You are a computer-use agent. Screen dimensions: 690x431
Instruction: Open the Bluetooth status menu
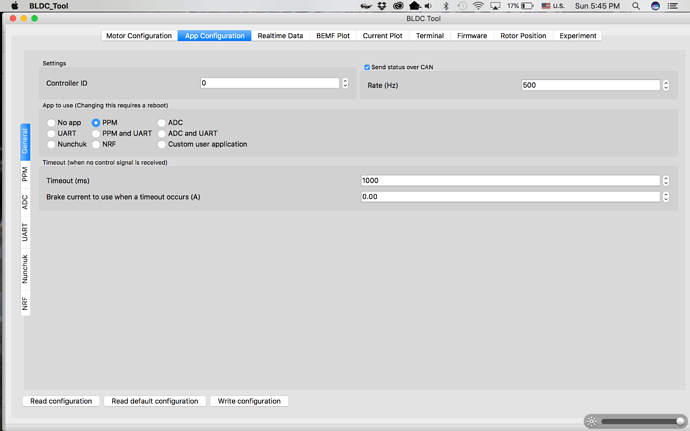[446, 6]
